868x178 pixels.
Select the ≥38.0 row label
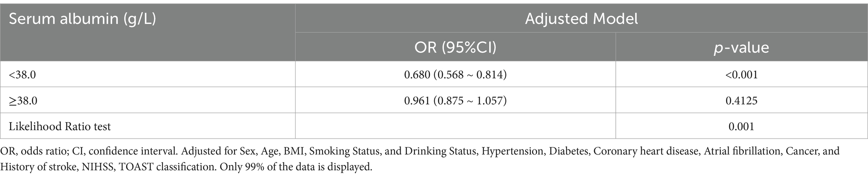[x=22, y=100]
